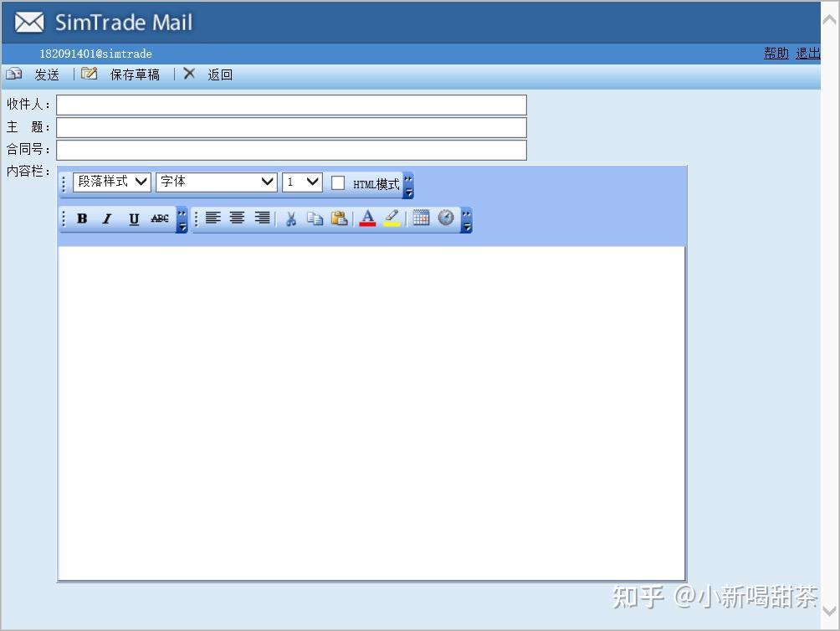Image resolution: width=840 pixels, height=631 pixels.
Task: Open the 字体 font dropdown
Action: pos(217,182)
